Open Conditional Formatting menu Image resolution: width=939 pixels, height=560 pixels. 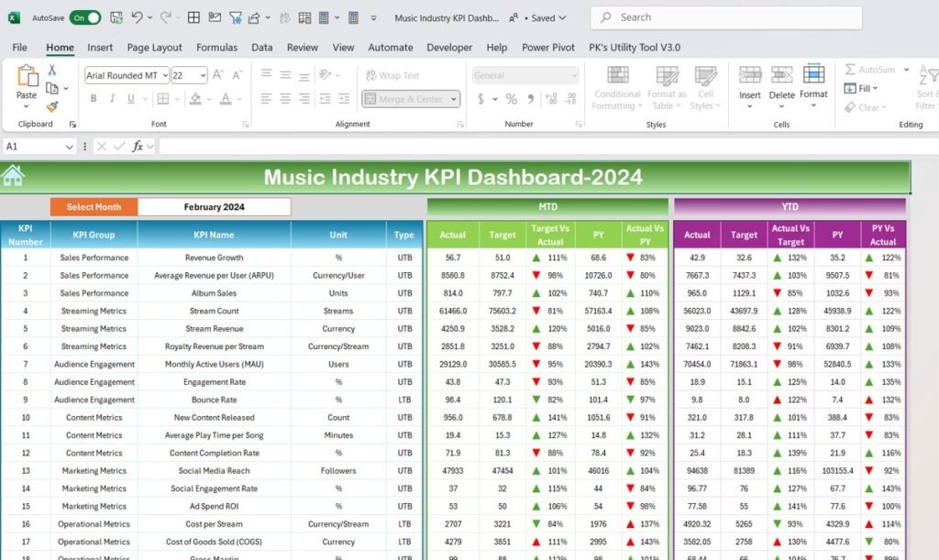coord(617,88)
